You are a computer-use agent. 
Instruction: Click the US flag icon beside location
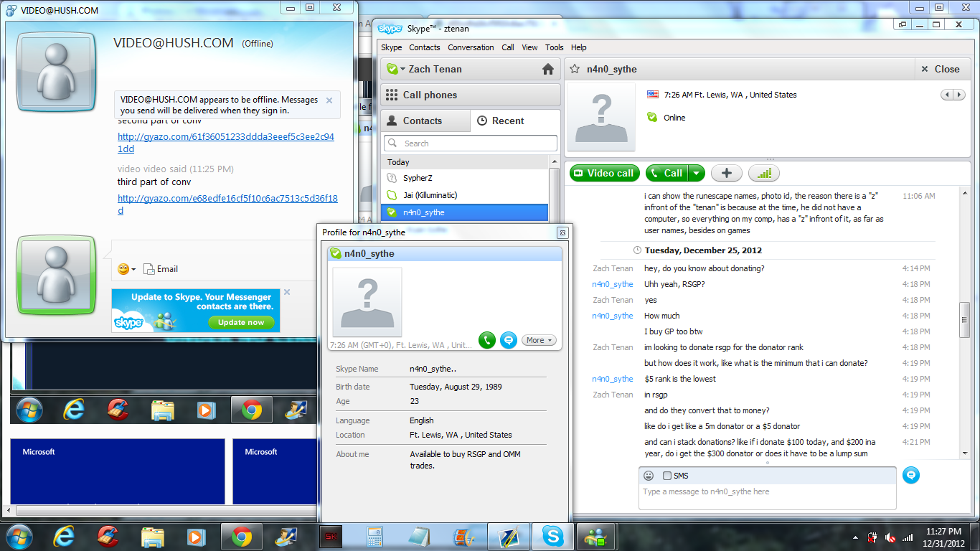653,94
